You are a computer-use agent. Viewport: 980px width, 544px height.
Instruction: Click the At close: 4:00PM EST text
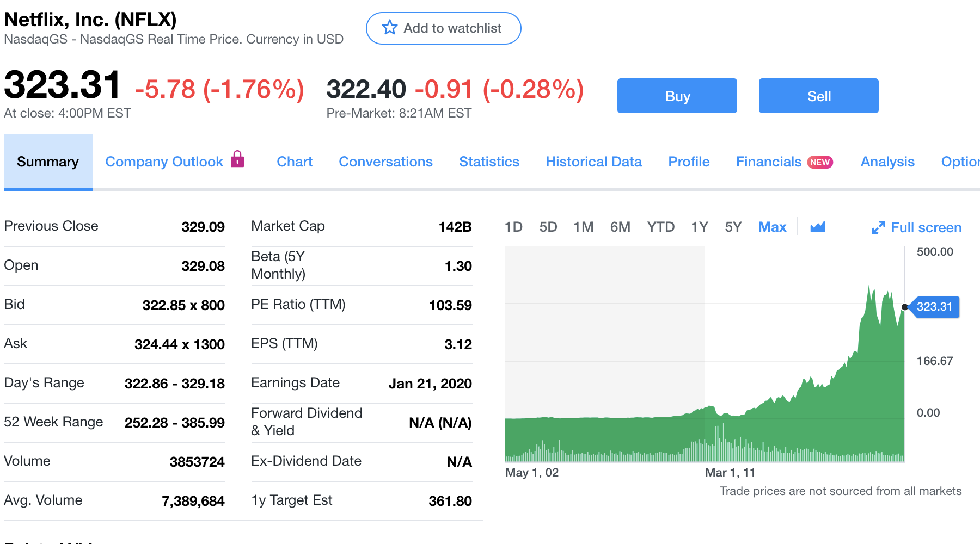point(68,113)
